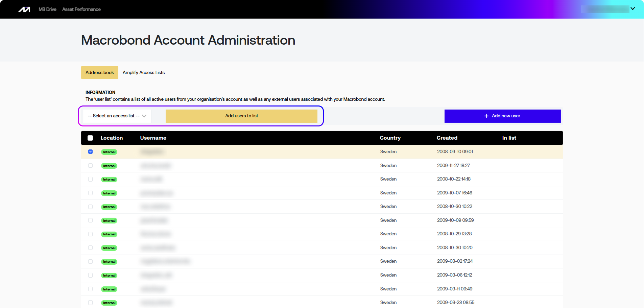The width and height of the screenshot is (644, 308).
Task: Click the Country column header
Action: (390, 138)
